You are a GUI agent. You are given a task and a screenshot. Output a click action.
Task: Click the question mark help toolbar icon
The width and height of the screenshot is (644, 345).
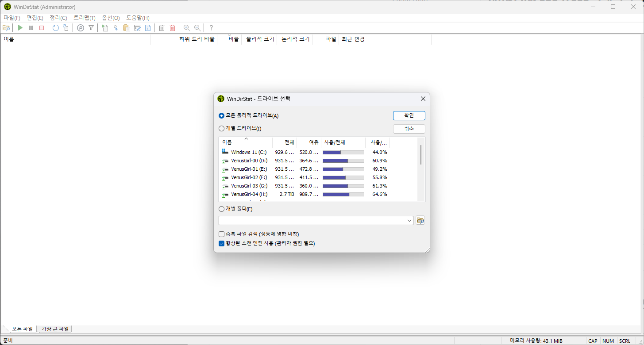[211, 28]
